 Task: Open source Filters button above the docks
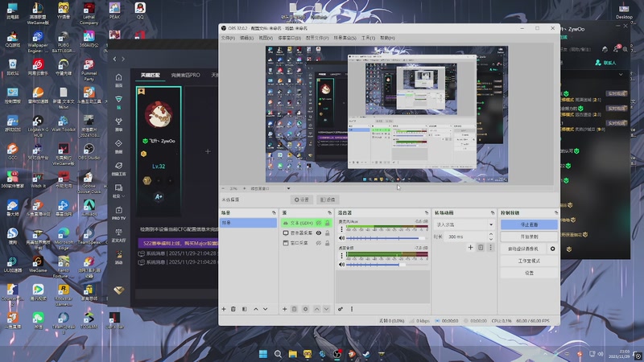[x=328, y=200]
